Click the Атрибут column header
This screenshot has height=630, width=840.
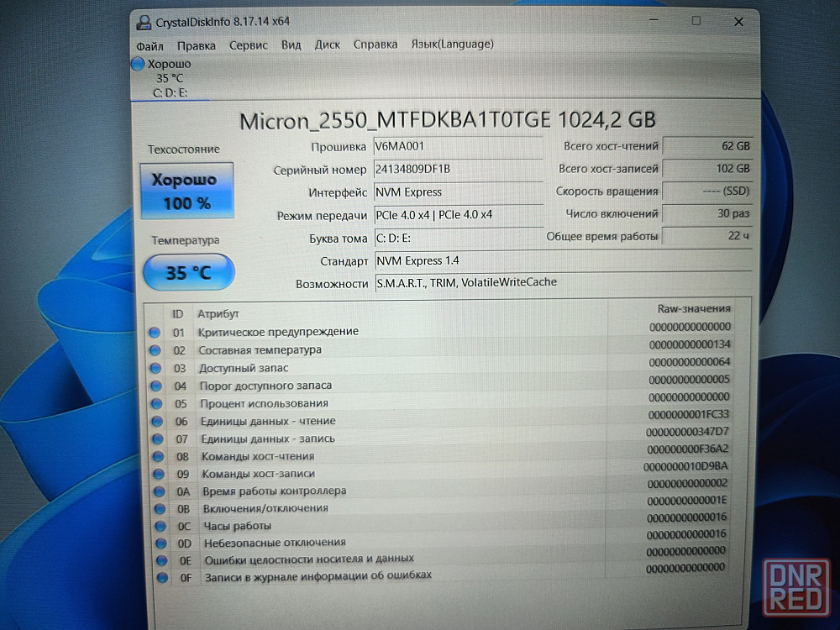click(x=218, y=314)
